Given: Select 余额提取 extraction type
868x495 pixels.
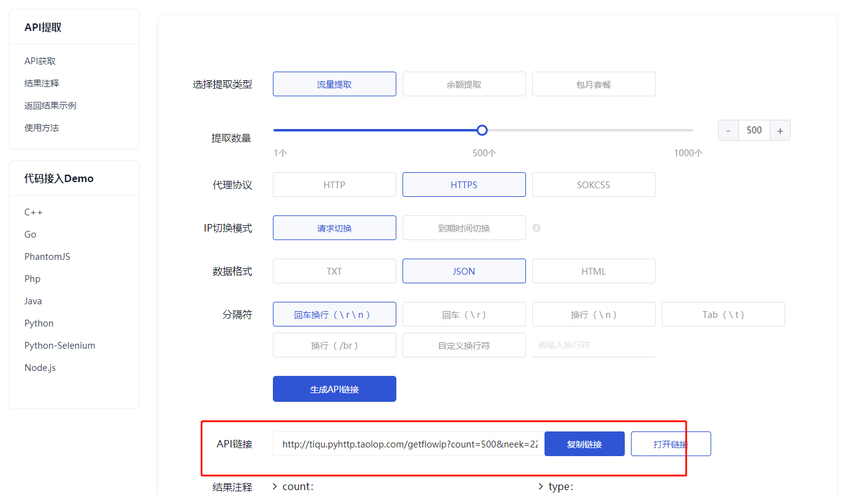Looking at the screenshot, I should tap(464, 84).
